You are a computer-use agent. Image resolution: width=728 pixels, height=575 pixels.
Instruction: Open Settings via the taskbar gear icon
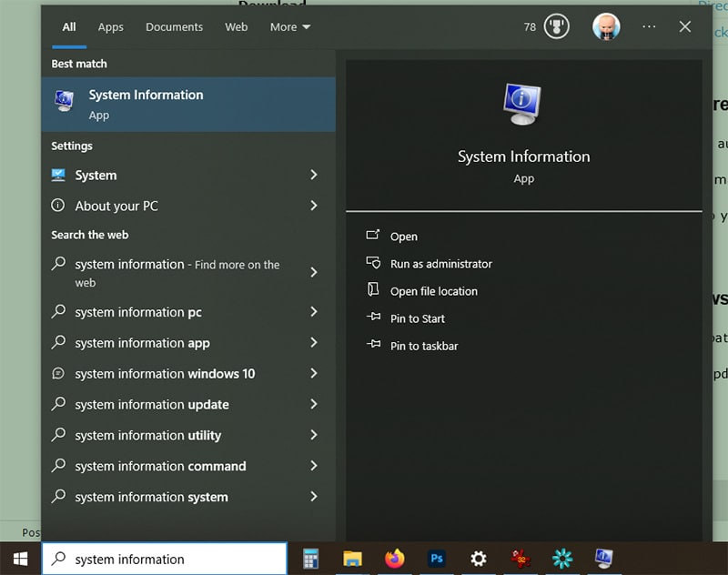point(479,559)
